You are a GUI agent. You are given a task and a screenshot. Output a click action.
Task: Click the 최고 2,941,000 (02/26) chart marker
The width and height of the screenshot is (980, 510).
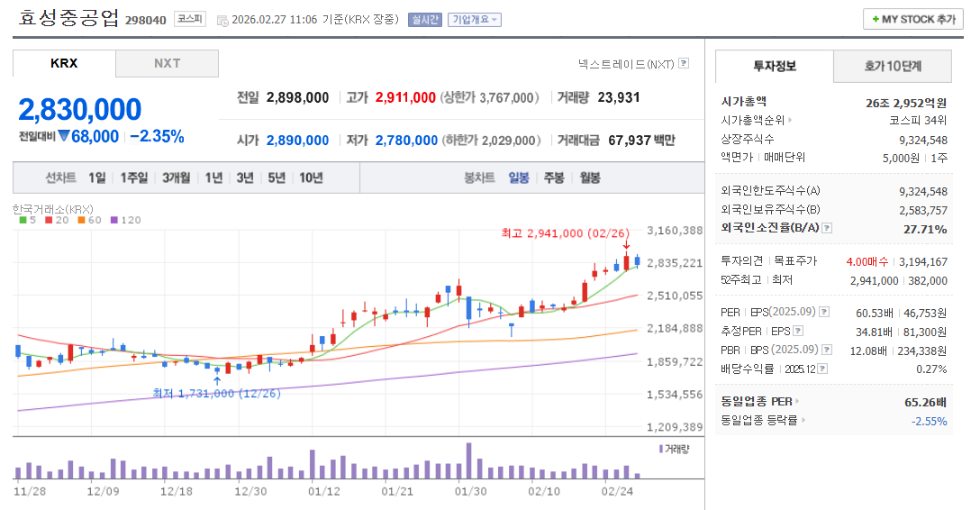tap(565, 233)
